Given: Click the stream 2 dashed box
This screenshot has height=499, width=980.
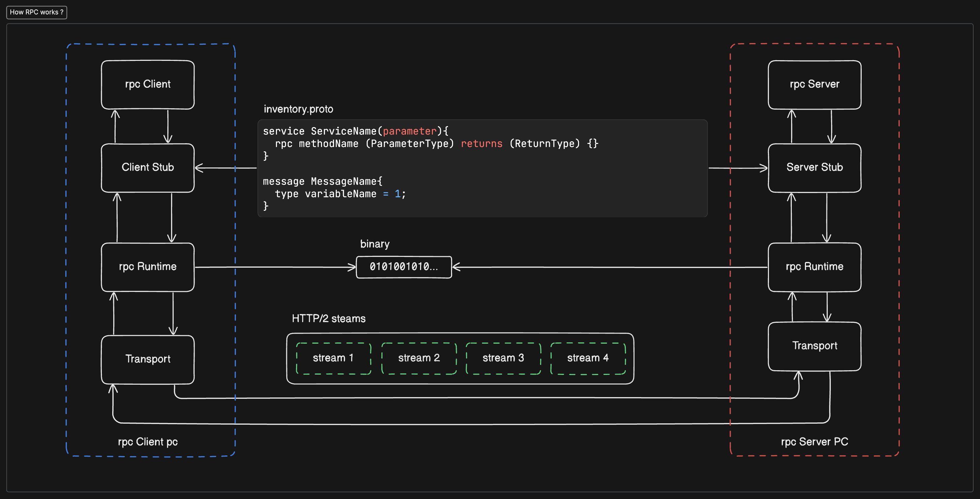Looking at the screenshot, I should [418, 358].
